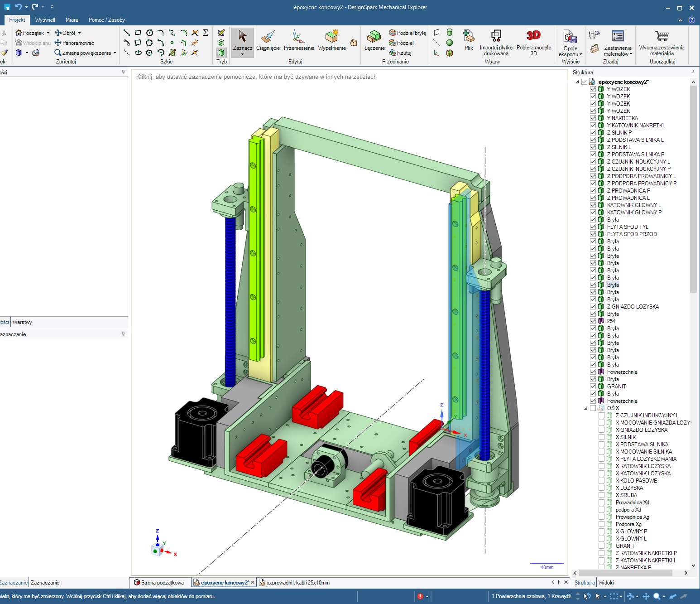Close the epoxycnc koncowy2 document tab
The height and width of the screenshot is (604, 700).
coord(253,582)
